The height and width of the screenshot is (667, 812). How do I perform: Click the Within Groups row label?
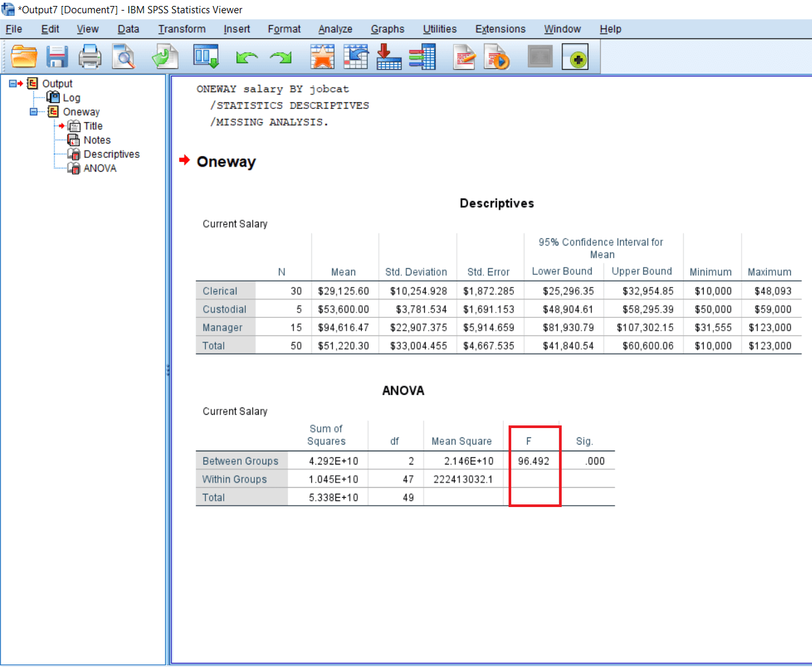(234, 479)
